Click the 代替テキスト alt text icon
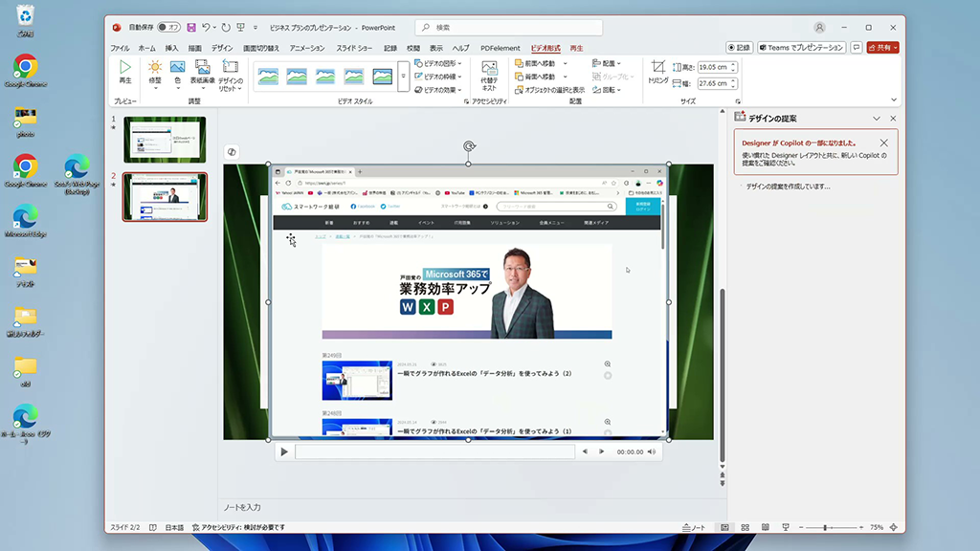 [x=489, y=77]
